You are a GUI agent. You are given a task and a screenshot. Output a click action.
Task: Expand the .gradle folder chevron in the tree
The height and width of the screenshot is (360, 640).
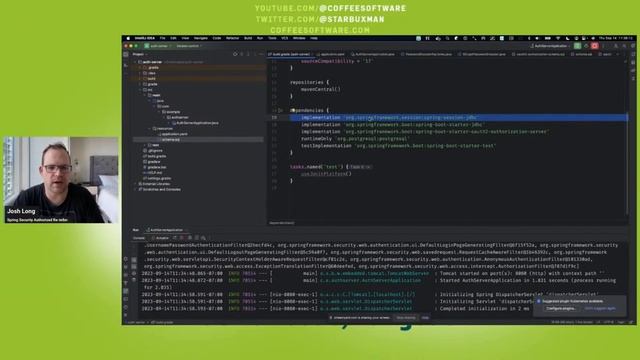click(140, 67)
